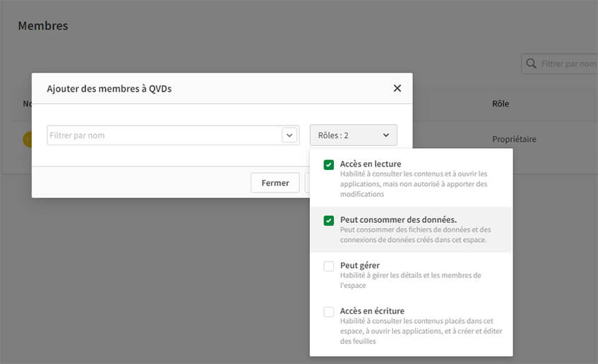The width and height of the screenshot is (598, 364).
Task: Click the Fermer button
Action: pos(275,183)
